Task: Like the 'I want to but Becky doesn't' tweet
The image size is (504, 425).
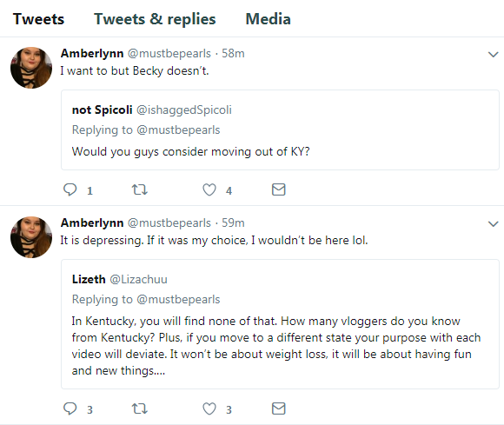Action: click(209, 189)
